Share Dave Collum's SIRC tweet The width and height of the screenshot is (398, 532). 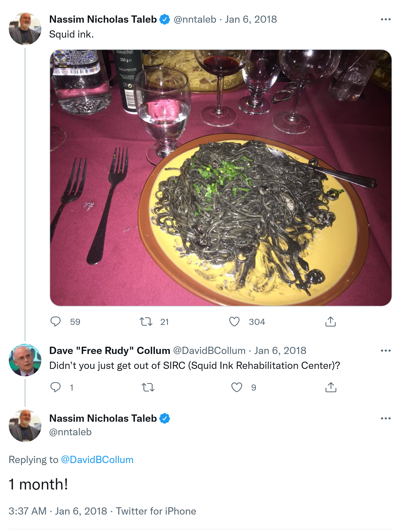tap(331, 387)
